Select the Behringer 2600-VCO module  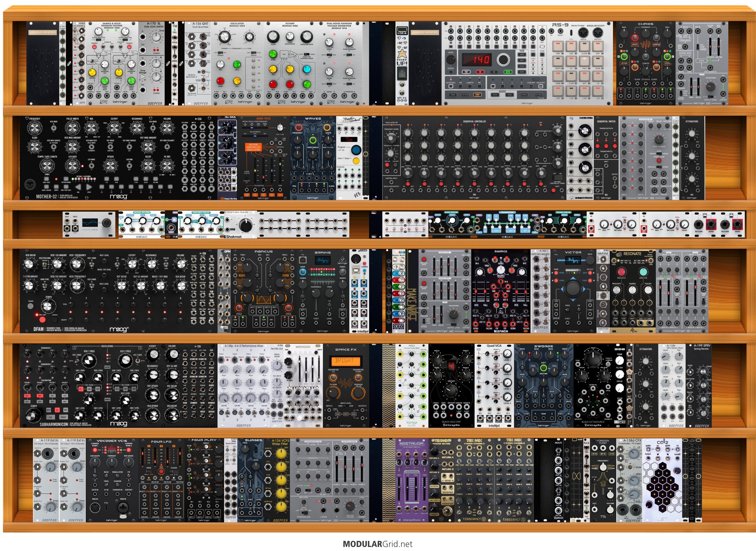click(x=263, y=158)
